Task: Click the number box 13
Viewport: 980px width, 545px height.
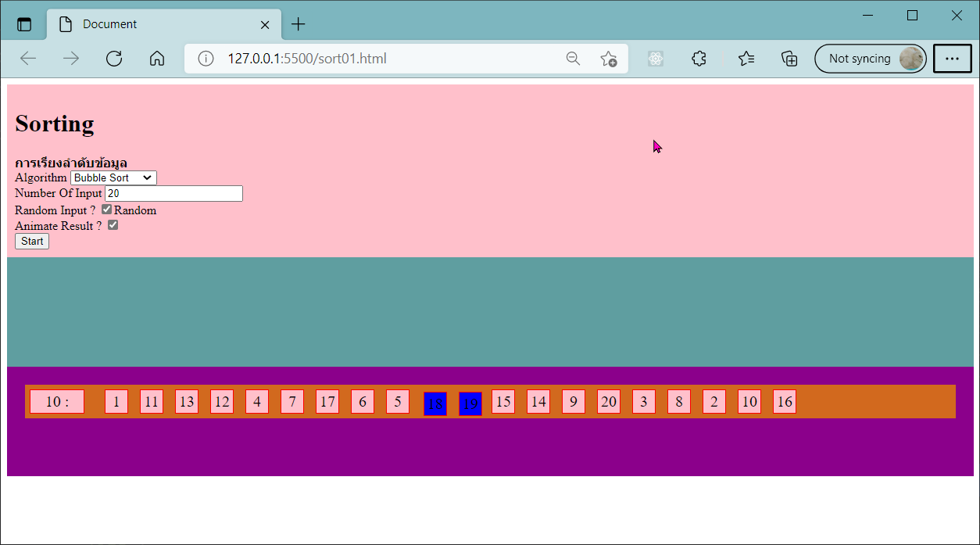Action: pyautogui.click(x=187, y=402)
